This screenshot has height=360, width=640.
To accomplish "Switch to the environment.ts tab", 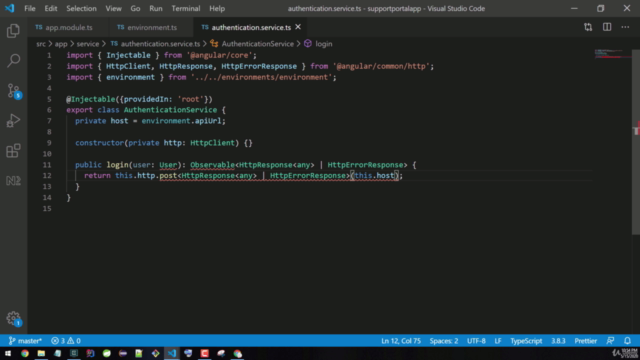I will [x=151, y=27].
